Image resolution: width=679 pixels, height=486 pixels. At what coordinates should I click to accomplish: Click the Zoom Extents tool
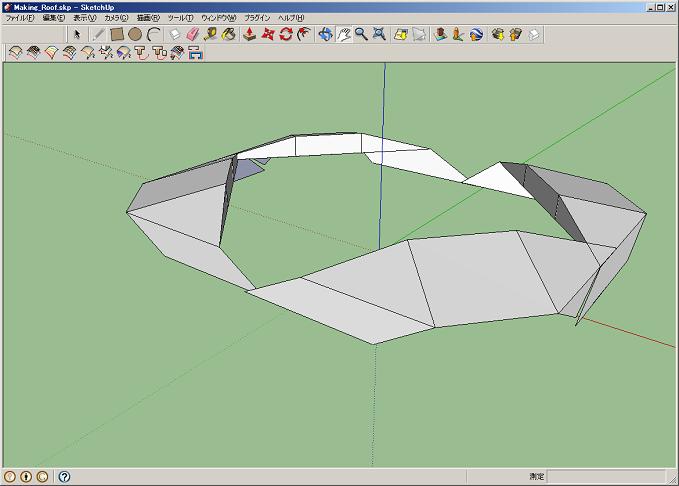(379, 34)
